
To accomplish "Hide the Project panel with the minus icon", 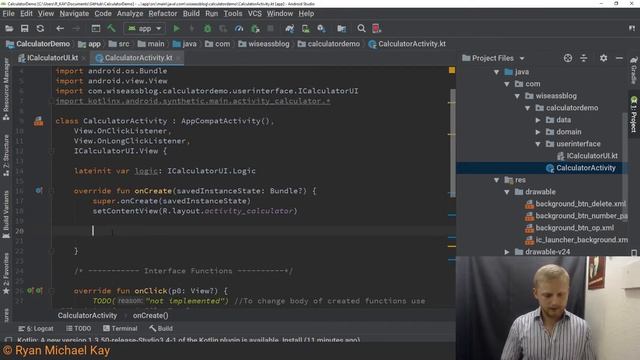I will pos(619,58).
